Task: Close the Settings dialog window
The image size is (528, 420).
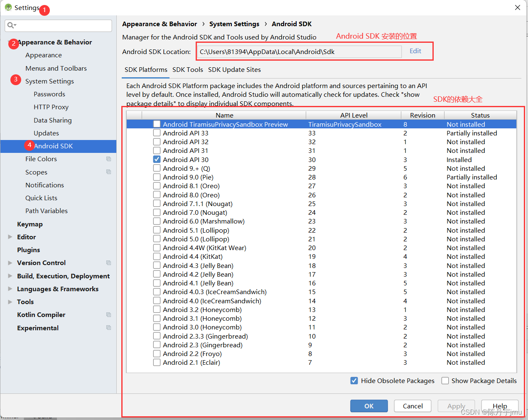Action: (518, 7)
